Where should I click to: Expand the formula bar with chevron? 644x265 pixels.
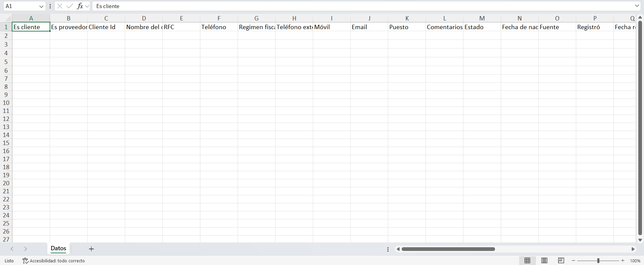coord(637,6)
